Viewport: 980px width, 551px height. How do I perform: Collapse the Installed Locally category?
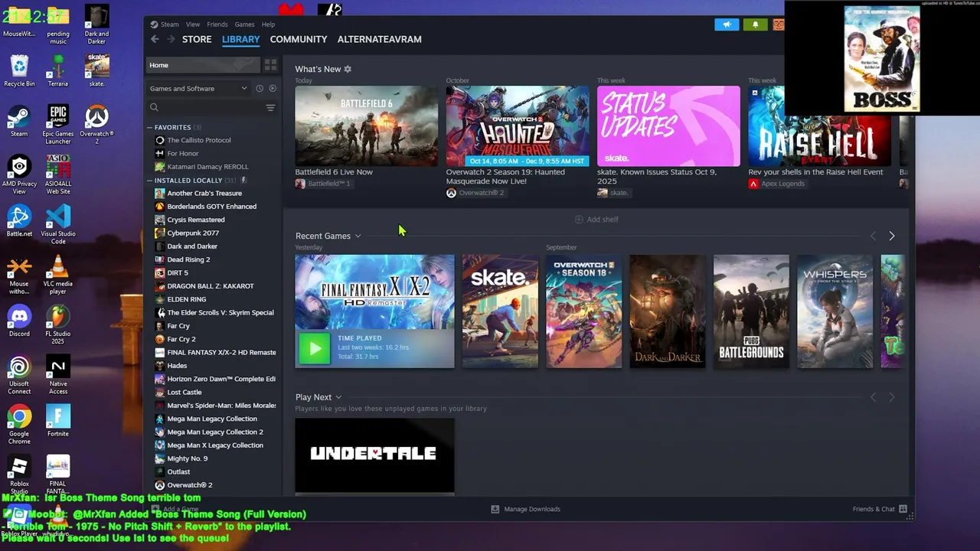click(x=150, y=181)
